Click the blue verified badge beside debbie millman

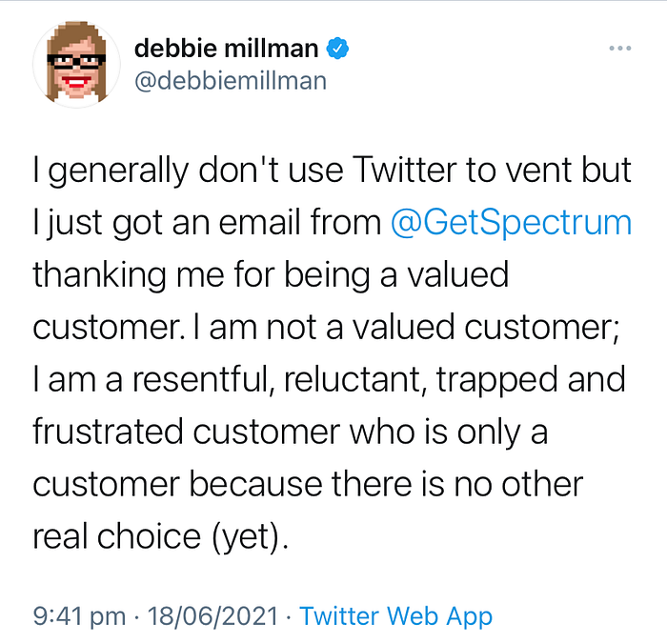(337, 48)
